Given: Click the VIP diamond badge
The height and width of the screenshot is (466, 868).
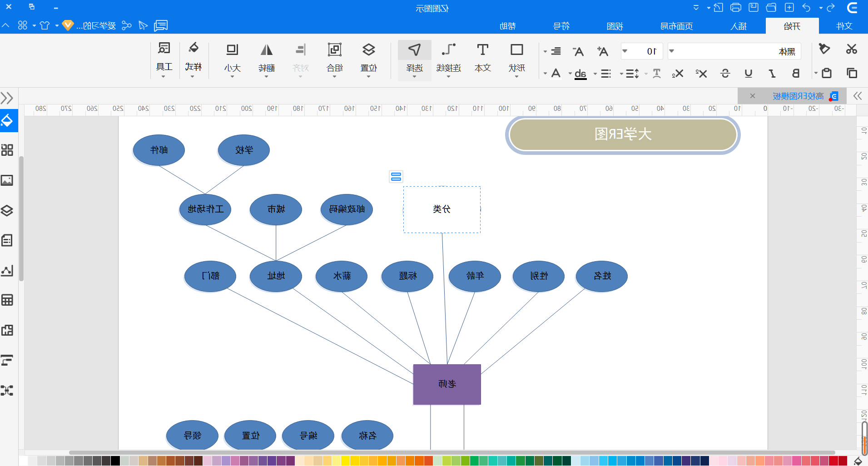Looking at the screenshot, I should pyautogui.click(x=68, y=25).
